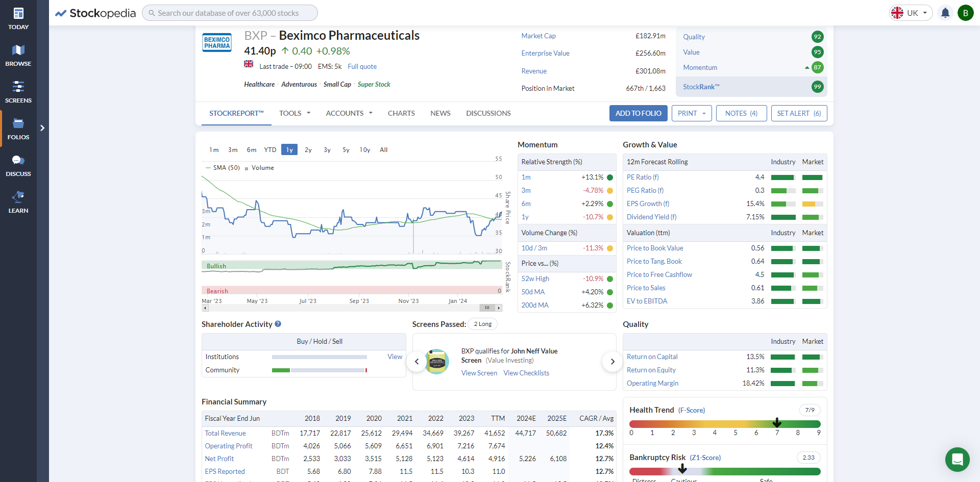Image resolution: width=980 pixels, height=482 pixels.
Task: Click the Beximco Pharma company logo
Action: pos(217,43)
